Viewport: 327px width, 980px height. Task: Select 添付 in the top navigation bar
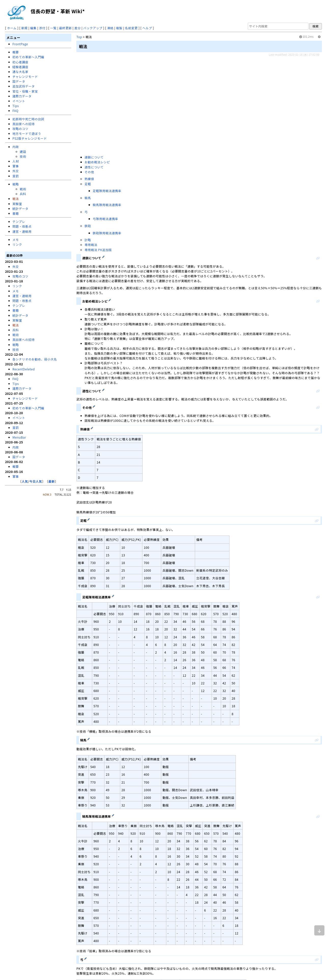click(42, 28)
